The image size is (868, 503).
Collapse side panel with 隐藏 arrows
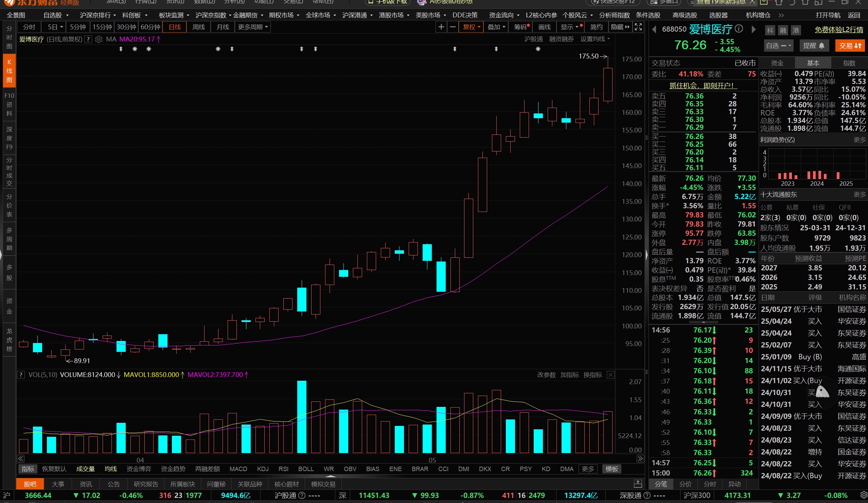coord(620,27)
